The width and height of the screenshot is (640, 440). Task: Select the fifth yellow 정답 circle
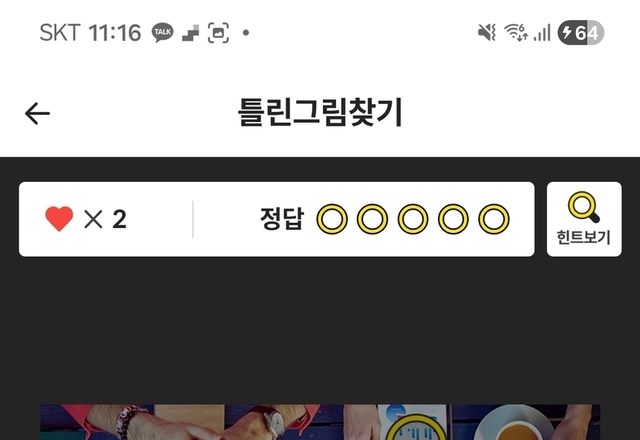pos(494,219)
